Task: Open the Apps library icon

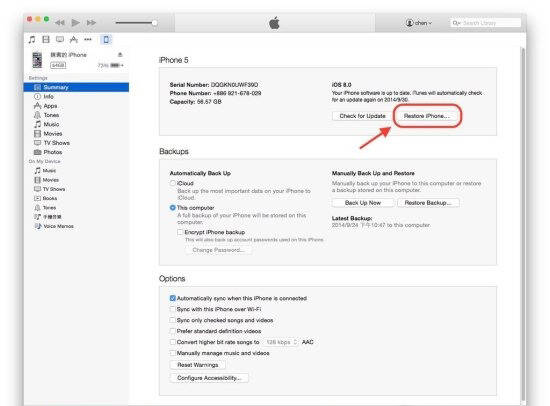Action: click(x=74, y=39)
